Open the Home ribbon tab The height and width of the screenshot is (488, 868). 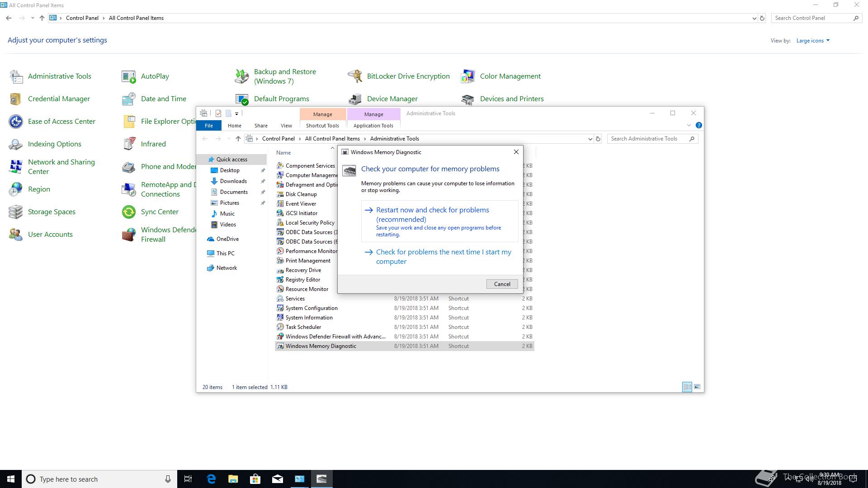(x=234, y=126)
